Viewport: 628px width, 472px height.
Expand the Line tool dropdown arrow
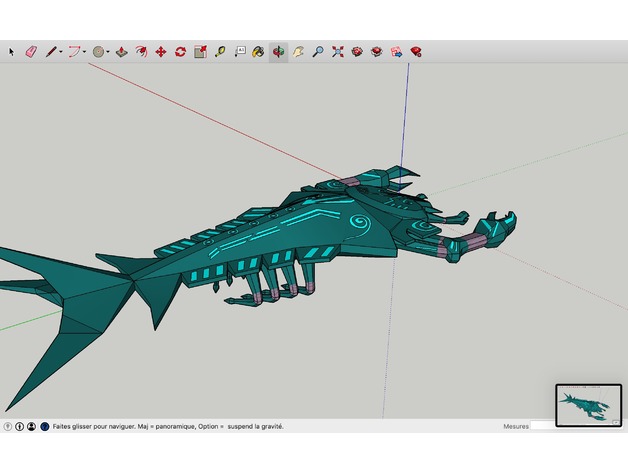click(x=60, y=52)
